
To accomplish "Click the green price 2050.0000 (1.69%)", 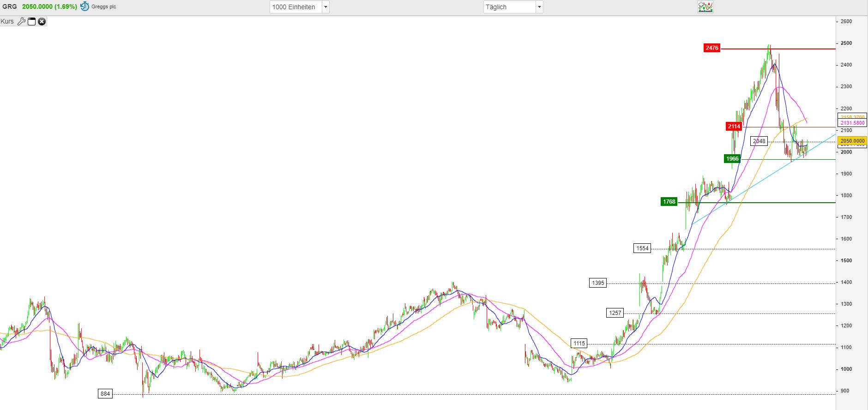I will coord(49,6).
